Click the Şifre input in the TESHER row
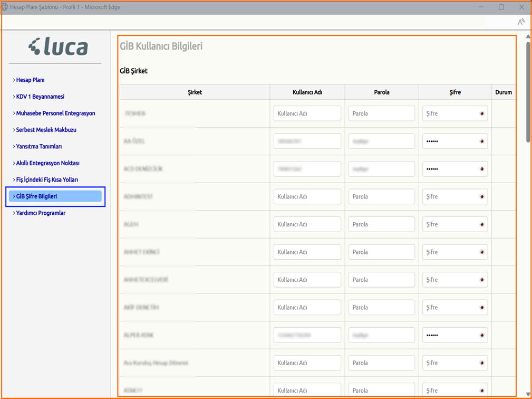The height and width of the screenshot is (399, 532). click(455, 113)
